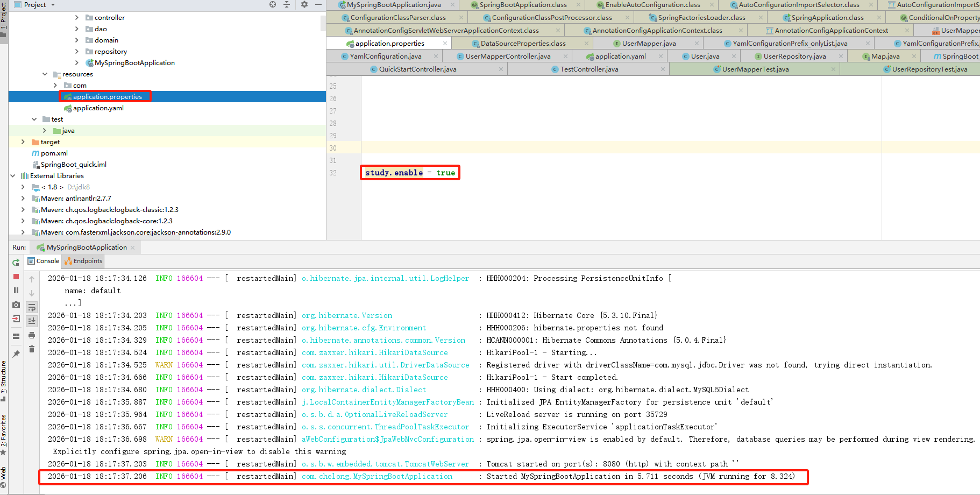This screenshot has height=495, width=980.
Task: Click the file icon beside SpringBoot_quick.iml
Action: click(x=35, y=165)
